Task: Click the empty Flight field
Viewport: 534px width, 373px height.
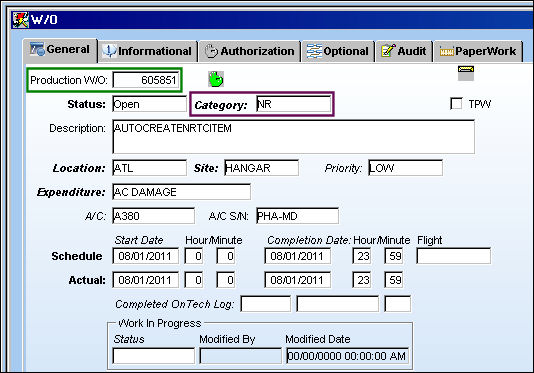Action: [454, 256]
